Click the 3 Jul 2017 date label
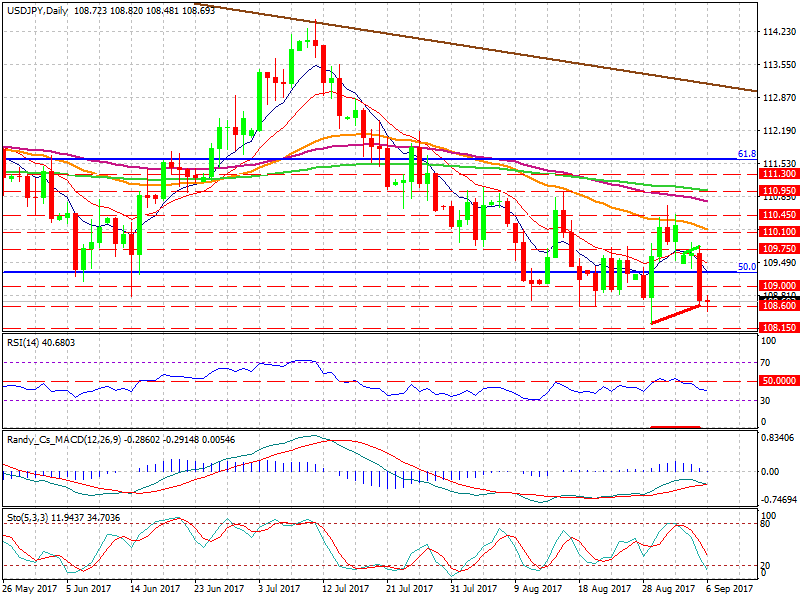The image size is (800, 600). tap(279, 589)
